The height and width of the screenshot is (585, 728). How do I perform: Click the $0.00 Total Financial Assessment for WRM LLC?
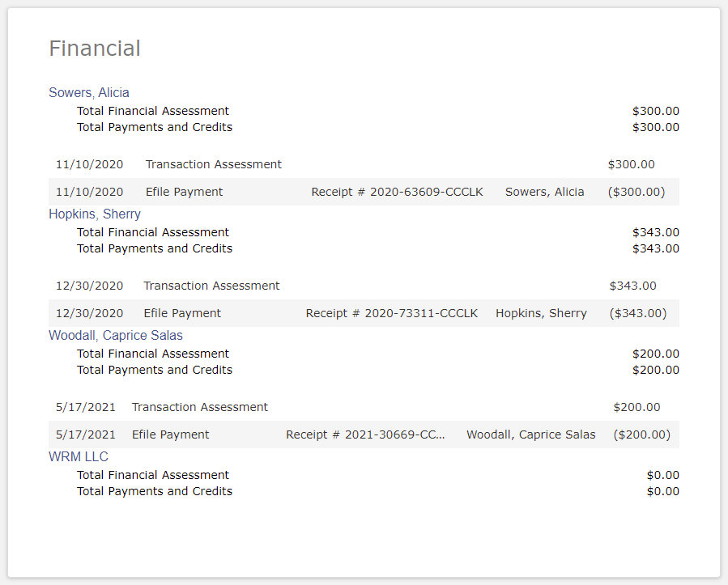[663, 475]
